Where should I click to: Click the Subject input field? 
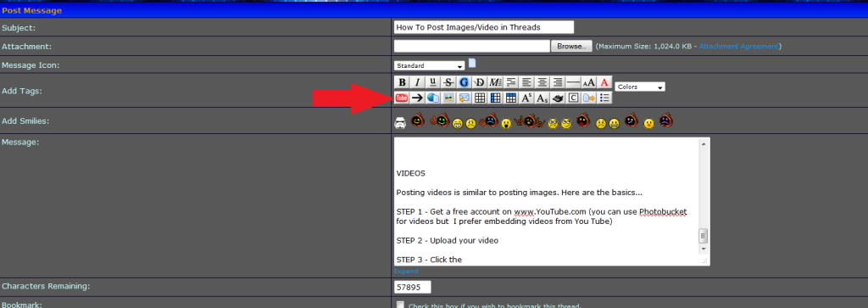click(484, 27)
